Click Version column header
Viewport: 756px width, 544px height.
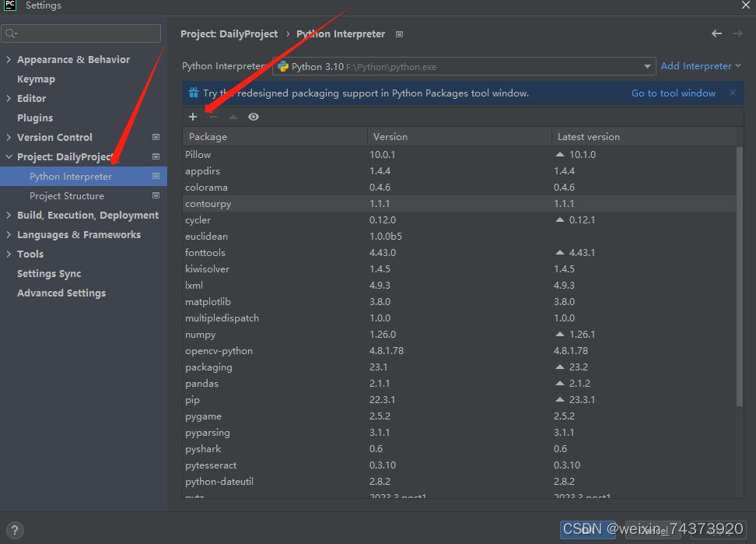click(x=460, y=136)
